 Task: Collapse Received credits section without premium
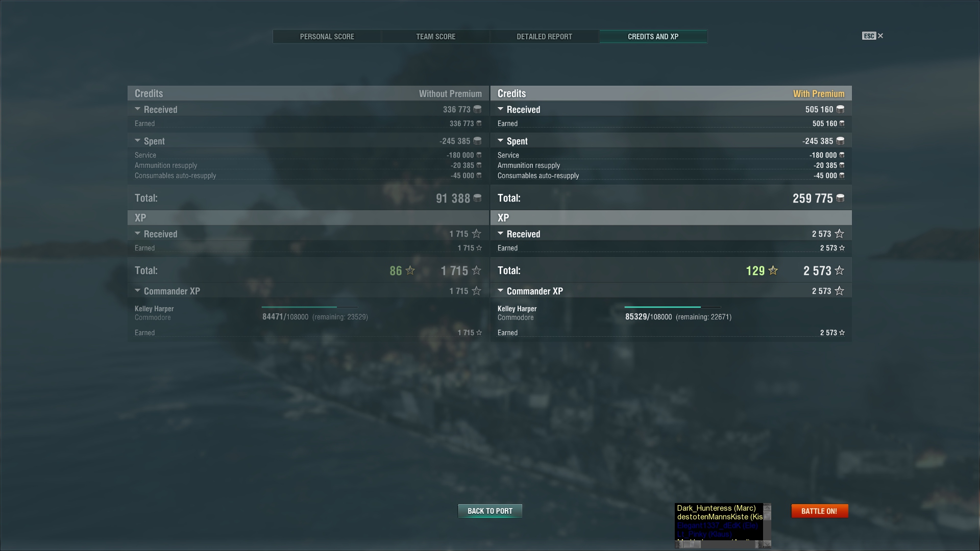coord(138,109)
